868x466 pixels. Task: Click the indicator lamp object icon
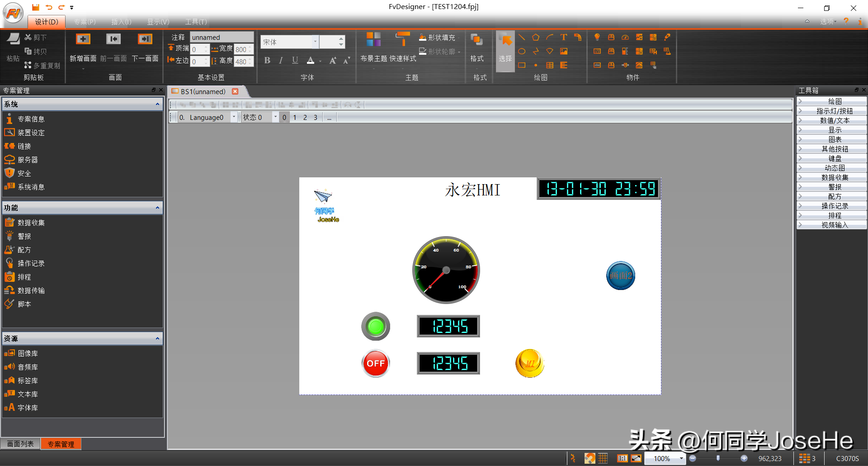[597, 38]
